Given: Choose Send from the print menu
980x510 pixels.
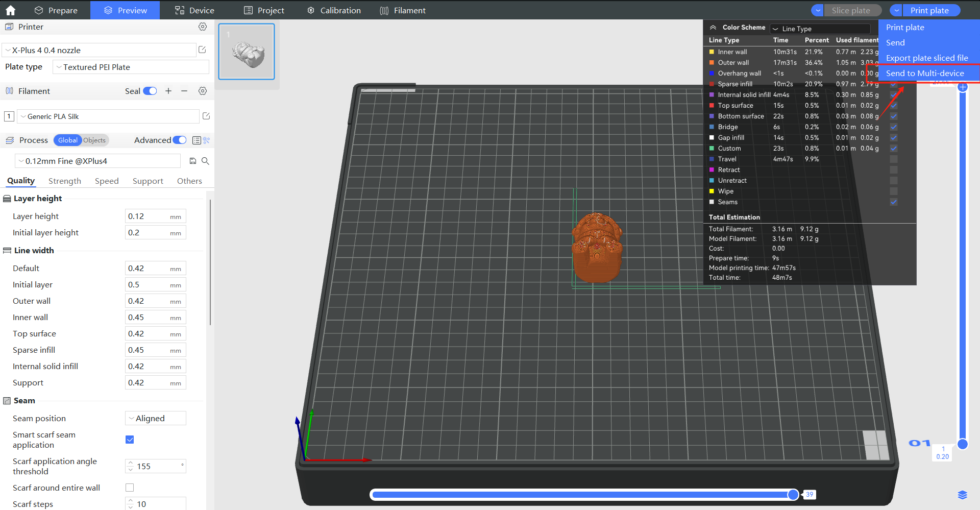Looking at the screenshot, I should 895,42.
